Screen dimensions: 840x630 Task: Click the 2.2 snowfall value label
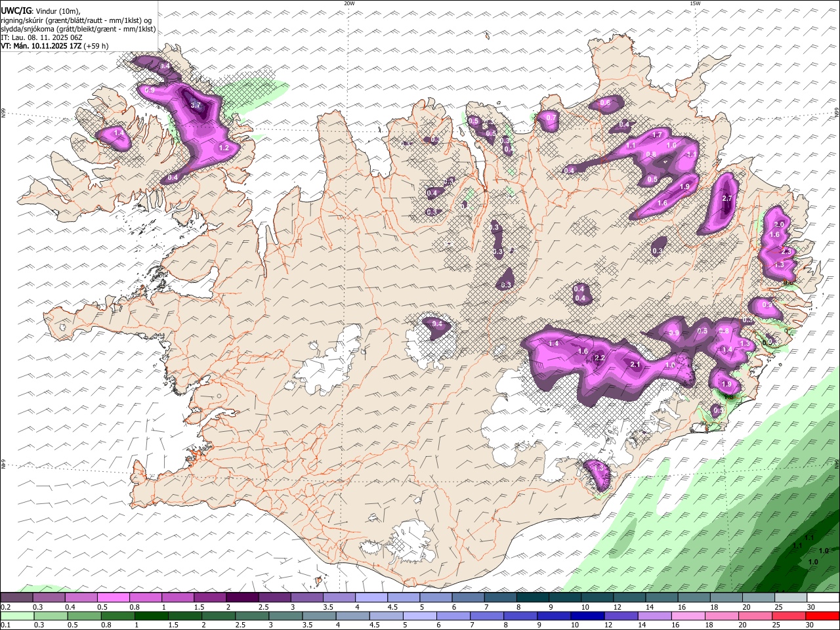coord(599,358)
